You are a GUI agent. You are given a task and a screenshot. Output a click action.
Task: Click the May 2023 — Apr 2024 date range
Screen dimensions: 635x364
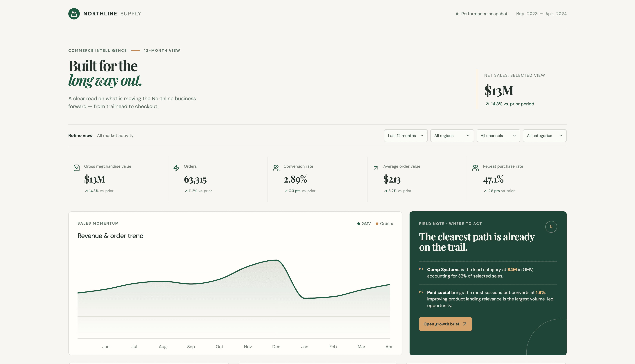point(541,14)
